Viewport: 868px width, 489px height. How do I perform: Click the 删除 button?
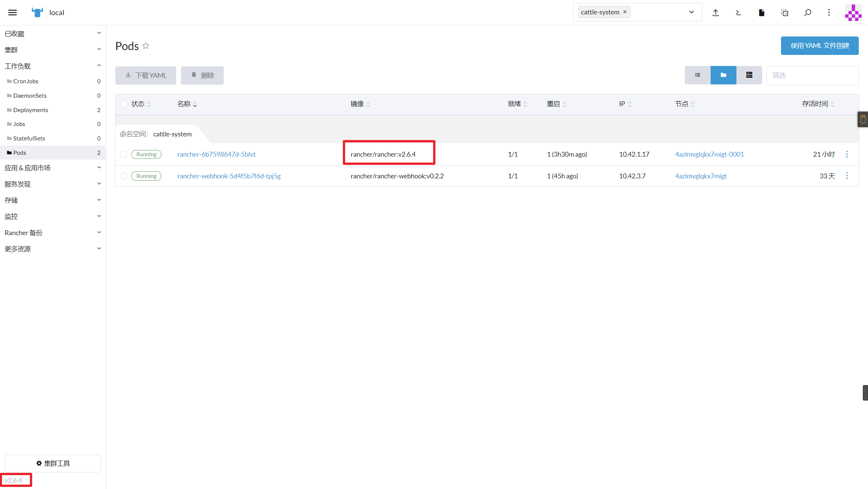point(202,76)
